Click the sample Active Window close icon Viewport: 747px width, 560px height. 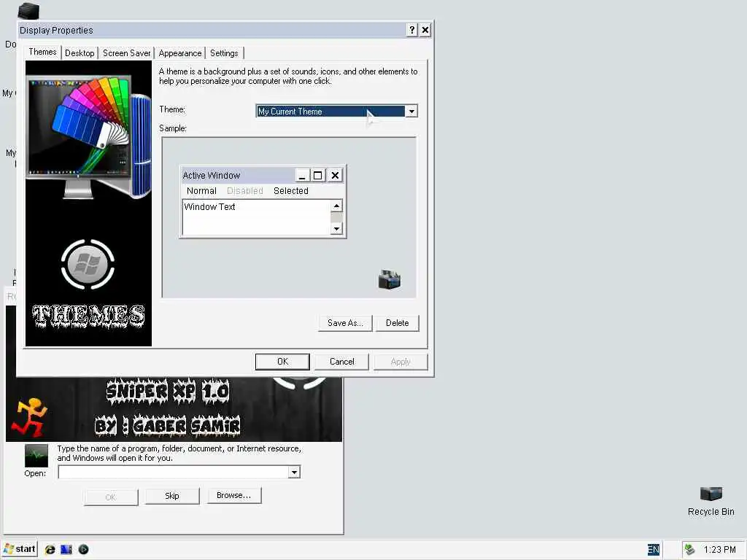coord(335,175)
